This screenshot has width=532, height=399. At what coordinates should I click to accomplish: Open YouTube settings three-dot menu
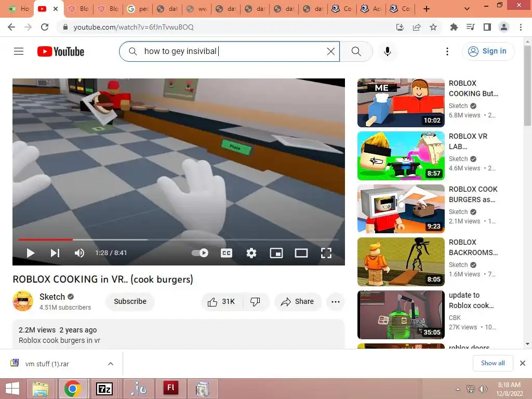click(x=447, y=51)
